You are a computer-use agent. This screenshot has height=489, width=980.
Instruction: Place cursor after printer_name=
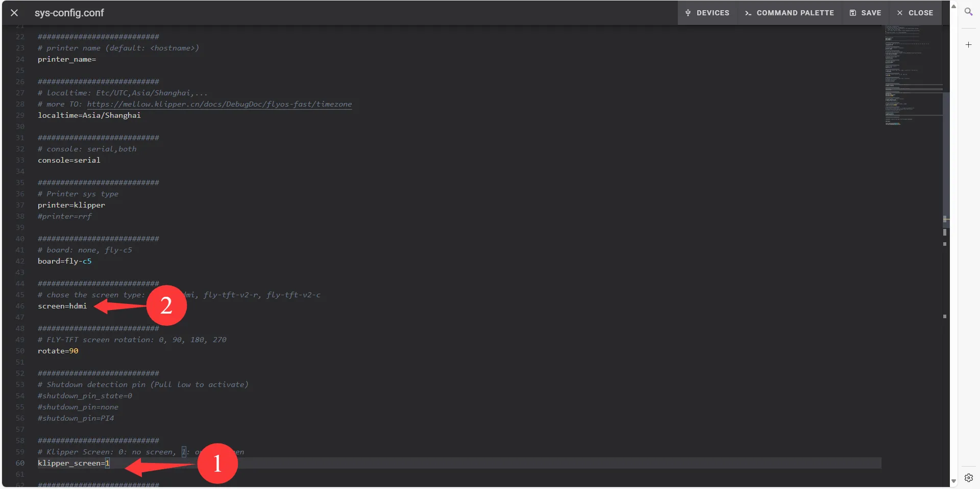coord(96,59)
